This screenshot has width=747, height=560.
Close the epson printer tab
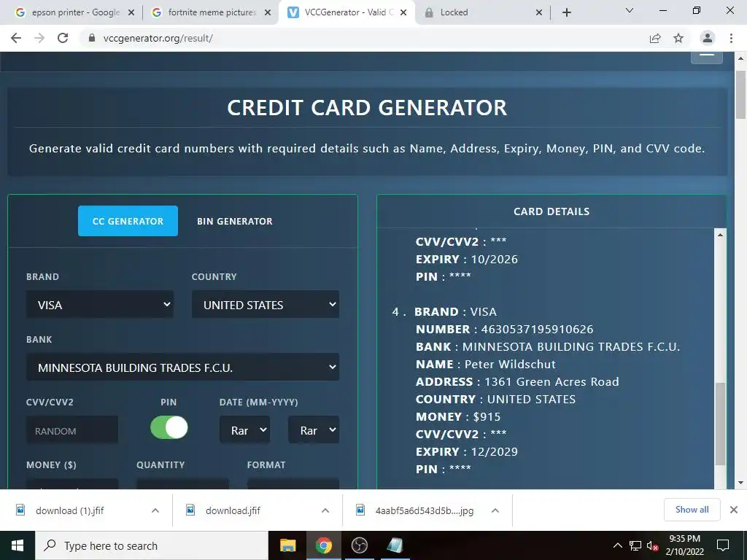[x=131, y=12]
